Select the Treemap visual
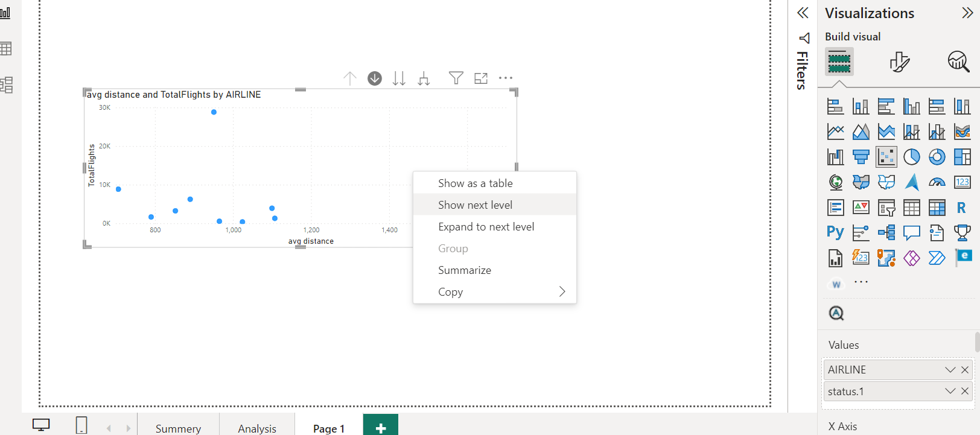 pyautogui.click(x=962, y=157)
